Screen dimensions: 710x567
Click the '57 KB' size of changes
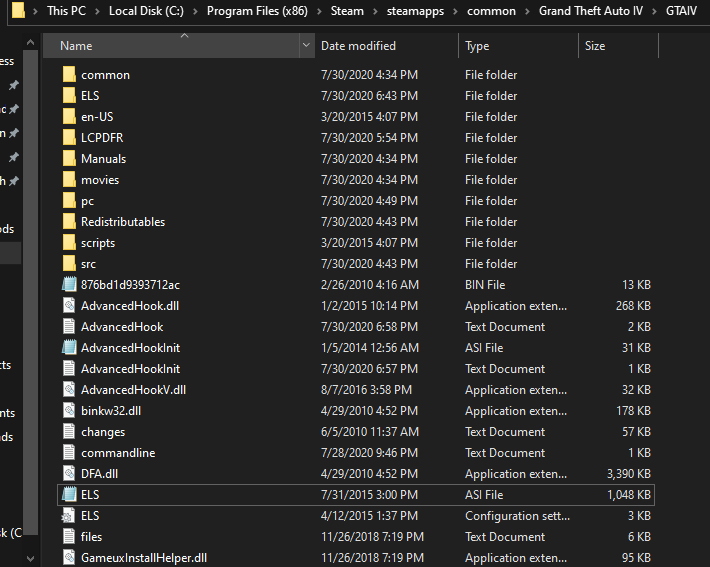pyautogui.click(x=636, y=432)
